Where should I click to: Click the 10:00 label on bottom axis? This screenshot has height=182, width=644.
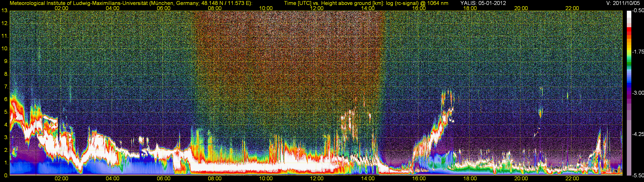[266, 179]
